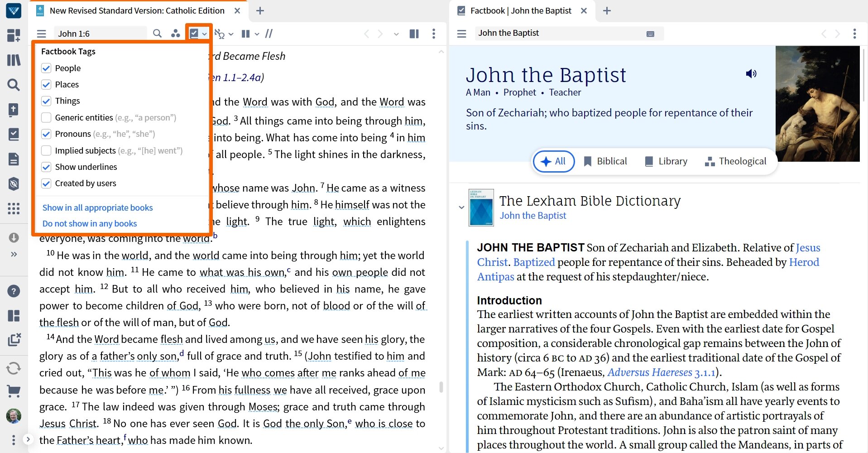The height and width of the screenshot is (453, 868).
Task: Open the Bible navigation history dropdown
Action: point(396,34)
